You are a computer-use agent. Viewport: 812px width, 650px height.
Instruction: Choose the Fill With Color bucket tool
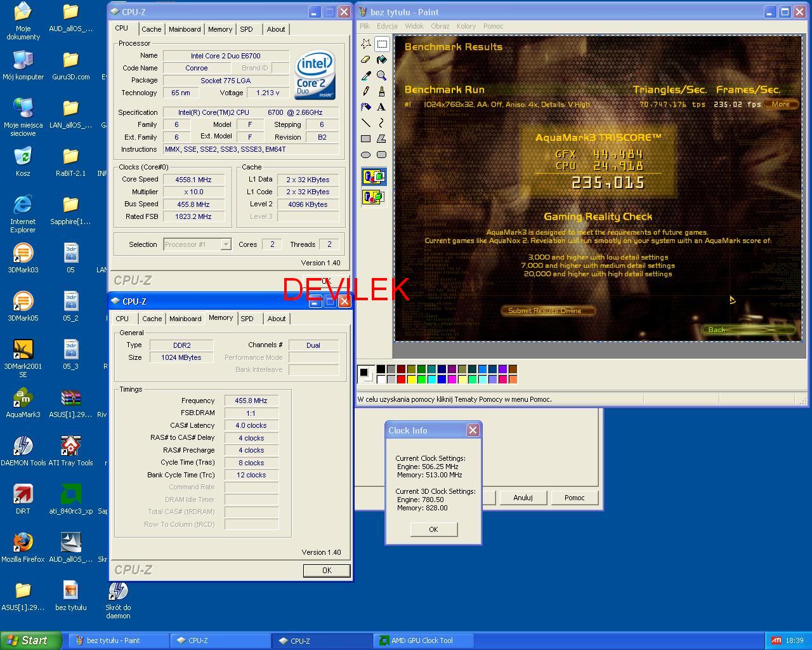[382, 60]
